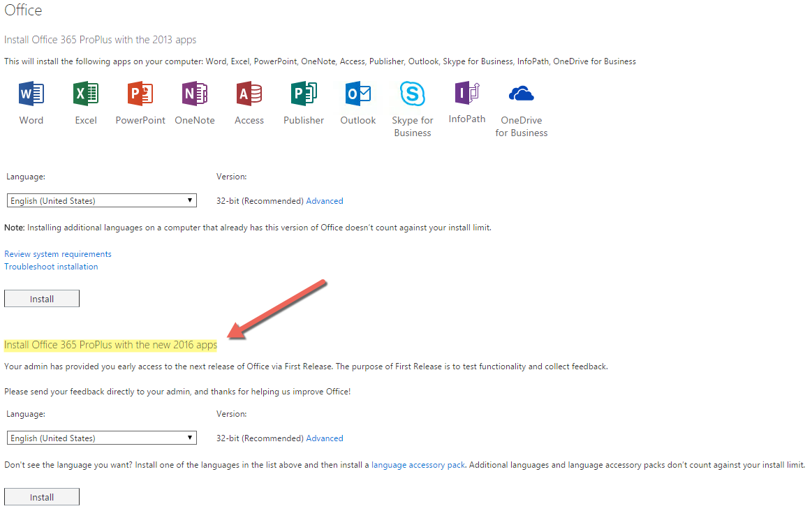The height and width of the screenshot is (511, 812).
Task: Follow the language accessory pack link
Action: tap(418, 465)
